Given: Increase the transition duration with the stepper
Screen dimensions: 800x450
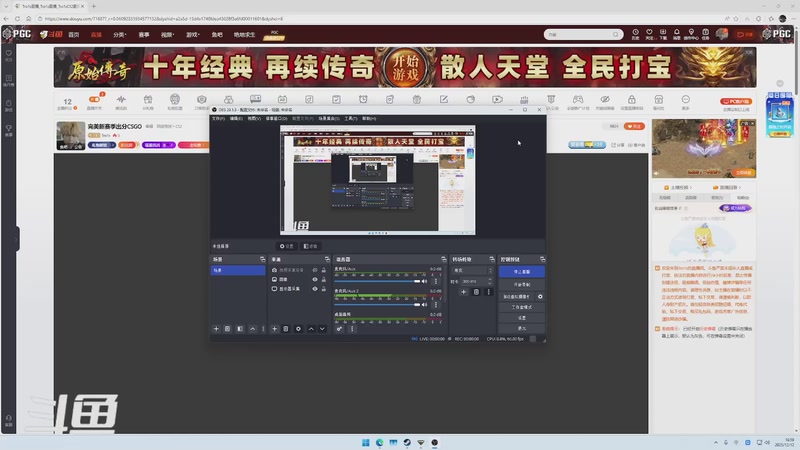Looking at the screenshot, I should pos(490,280).
